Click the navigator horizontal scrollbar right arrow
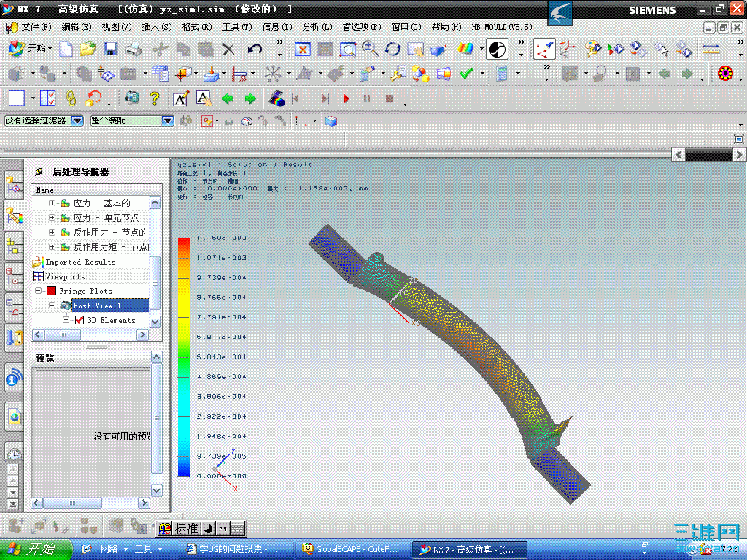 click(x=142, y=335)
